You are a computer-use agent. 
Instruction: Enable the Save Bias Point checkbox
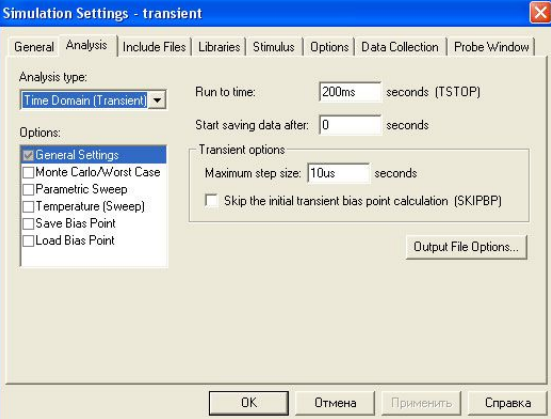28,224
